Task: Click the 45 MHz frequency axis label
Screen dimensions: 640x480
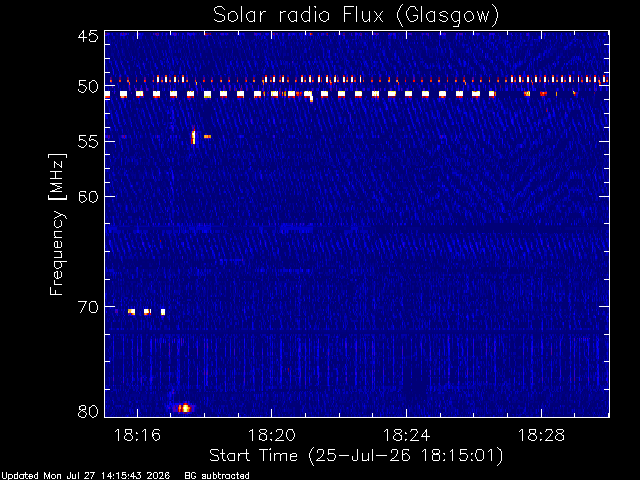Action: 88,36
